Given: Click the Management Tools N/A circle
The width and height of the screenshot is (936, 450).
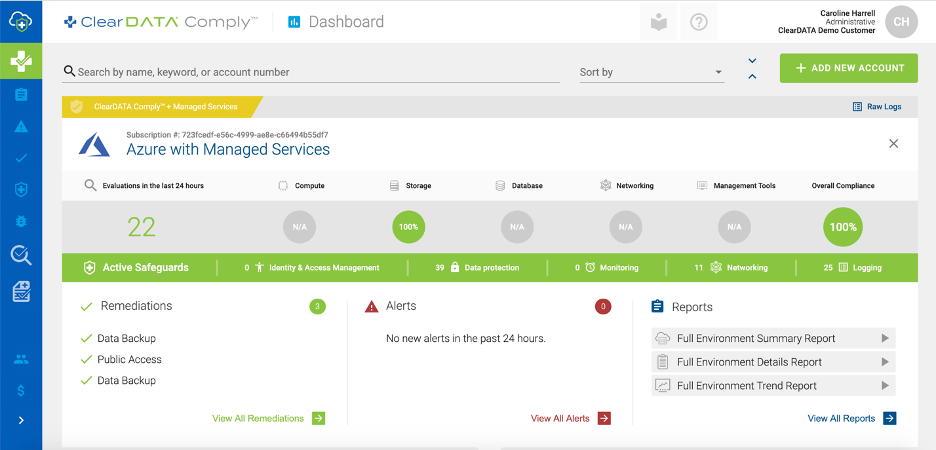Looking at the screenshot, I should point(734,227).
